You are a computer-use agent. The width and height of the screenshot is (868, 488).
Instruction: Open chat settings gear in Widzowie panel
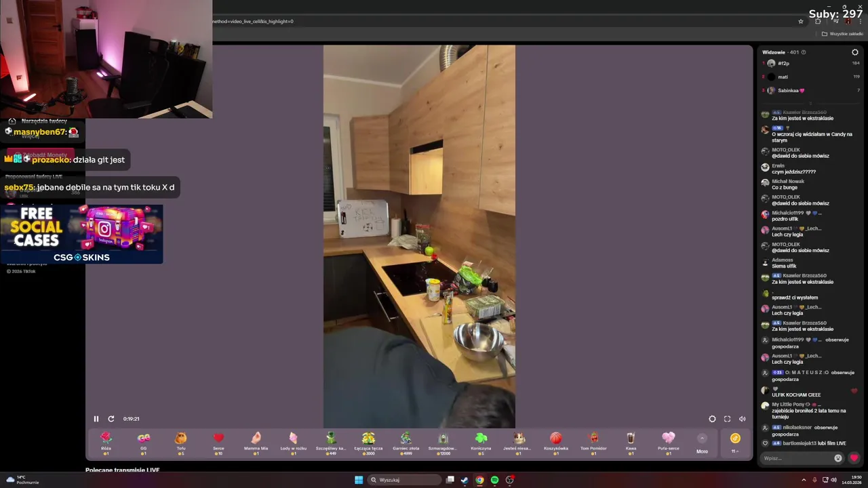855,52
